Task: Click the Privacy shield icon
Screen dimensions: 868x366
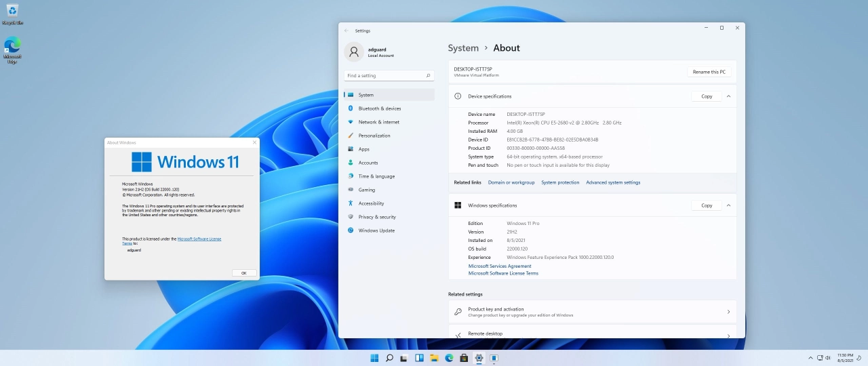Action: pyautogui.click(x=351, y=217)
